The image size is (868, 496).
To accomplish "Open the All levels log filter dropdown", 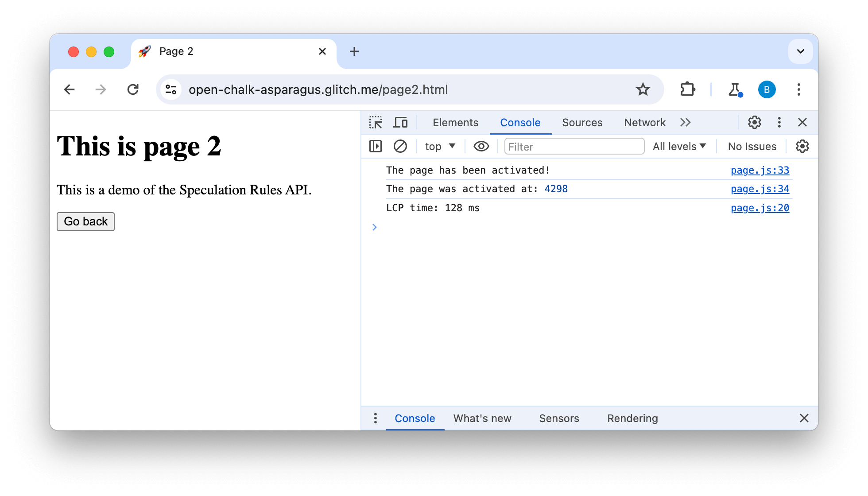I will click(680, 146).
